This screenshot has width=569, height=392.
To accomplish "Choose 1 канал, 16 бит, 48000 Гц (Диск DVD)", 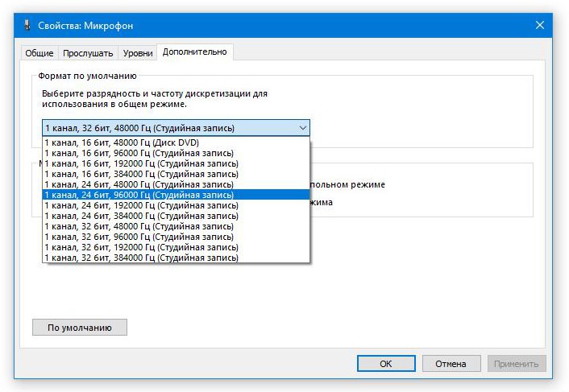I will [122, 142].
